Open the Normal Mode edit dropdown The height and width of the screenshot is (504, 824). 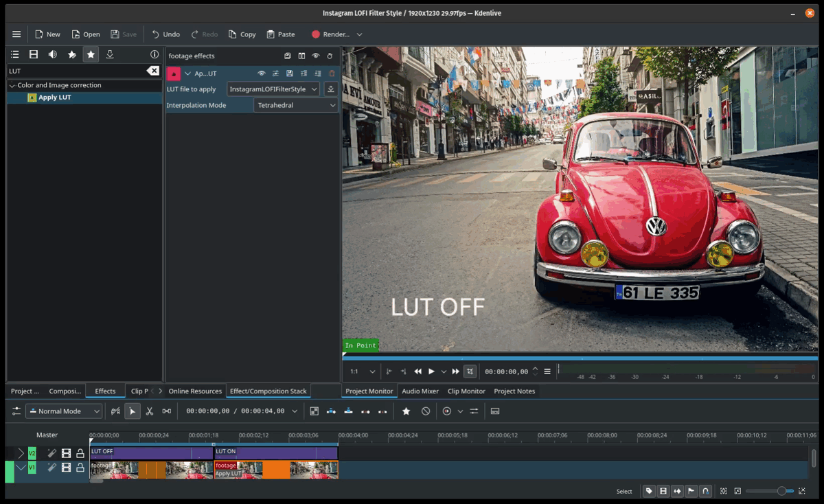[64, 411]
